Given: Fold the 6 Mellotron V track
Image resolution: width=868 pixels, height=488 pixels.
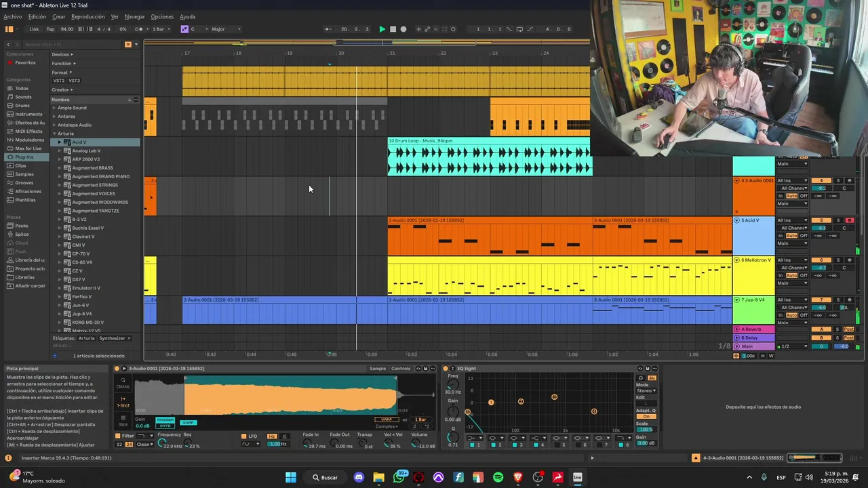Looking at the screenshot, I should (737, 260).
